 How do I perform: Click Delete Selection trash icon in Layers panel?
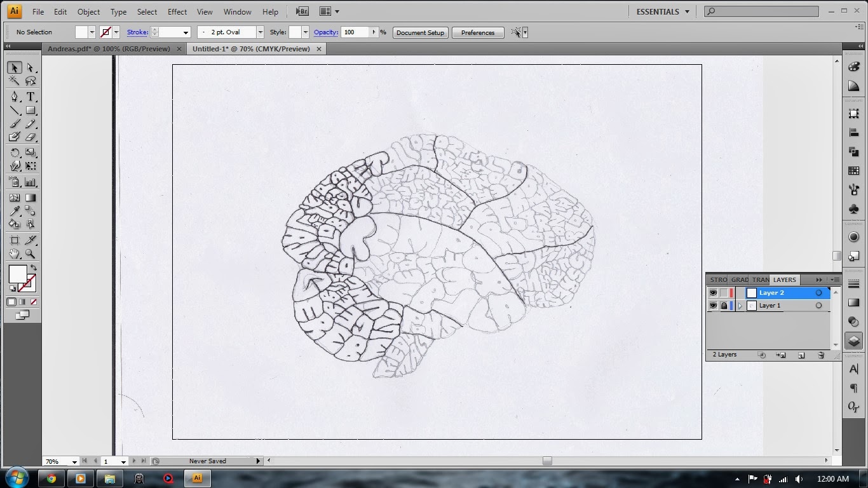point(820,355)
